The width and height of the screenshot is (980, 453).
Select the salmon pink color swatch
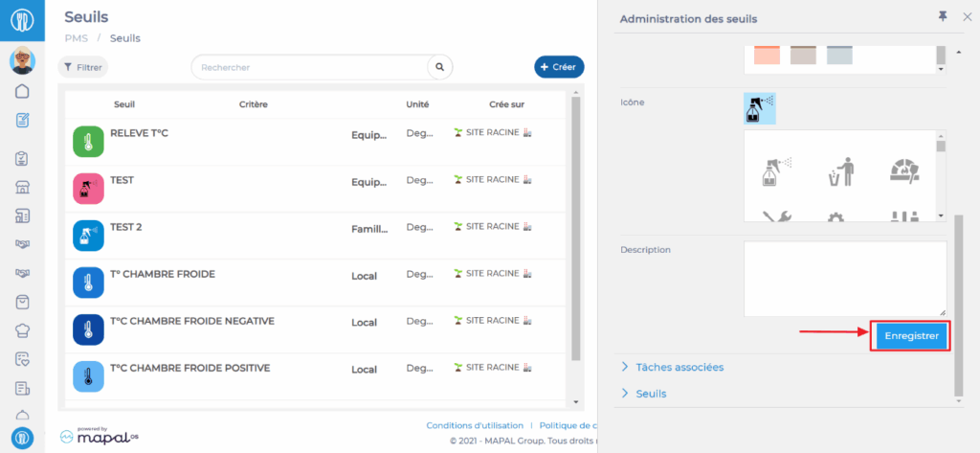click(x=768, y=55)
